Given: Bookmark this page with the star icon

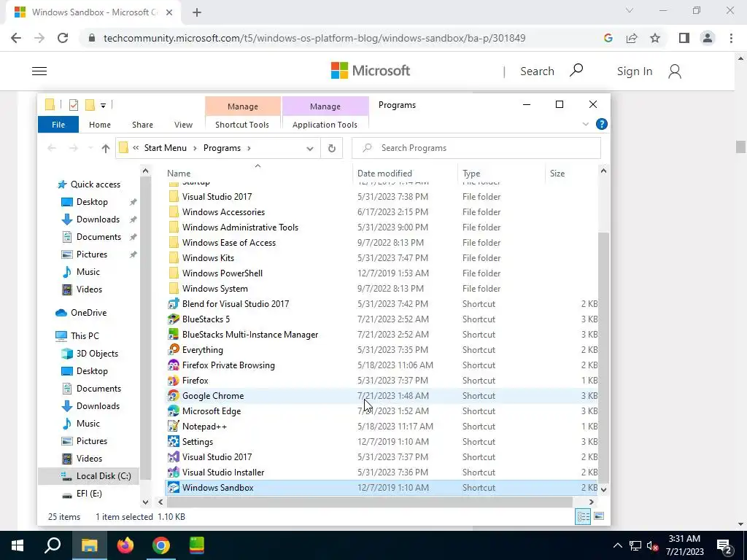Looking at the screenshot, I should [655, 38].
